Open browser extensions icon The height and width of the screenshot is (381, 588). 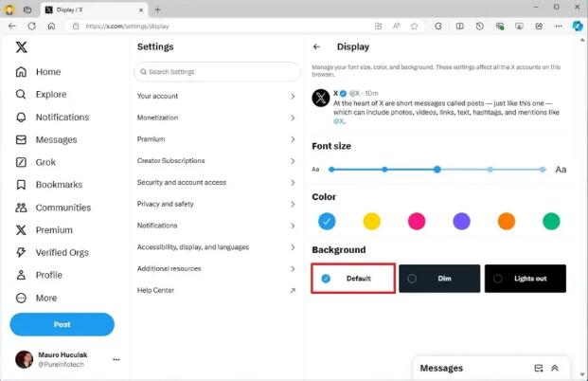[438, 26]
